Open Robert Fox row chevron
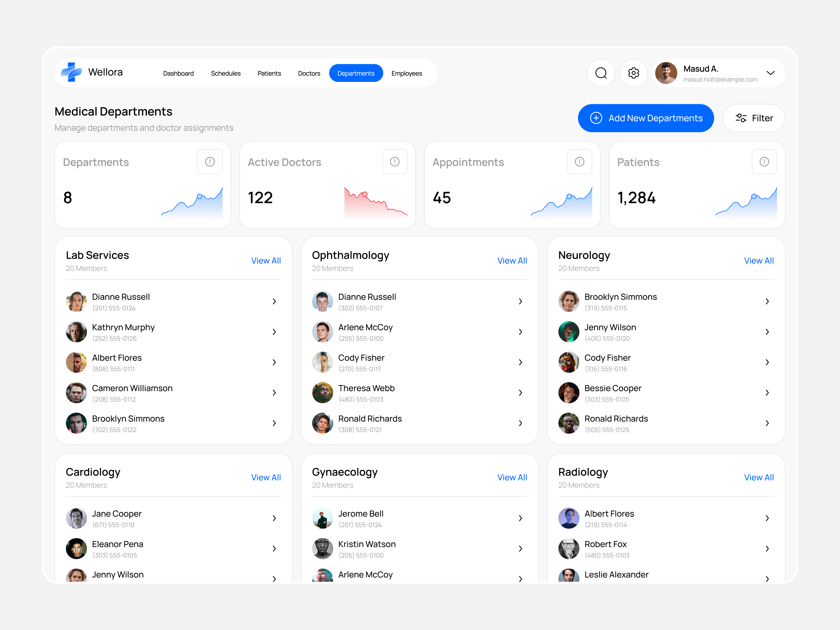The height and width of the screenshot is (630, 840). [x=767, y=549]
